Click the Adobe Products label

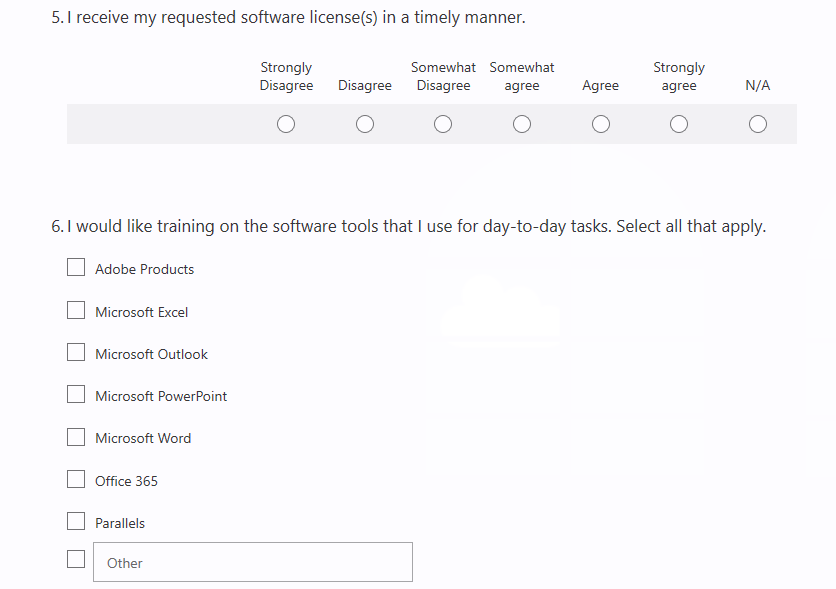(144, 270)
